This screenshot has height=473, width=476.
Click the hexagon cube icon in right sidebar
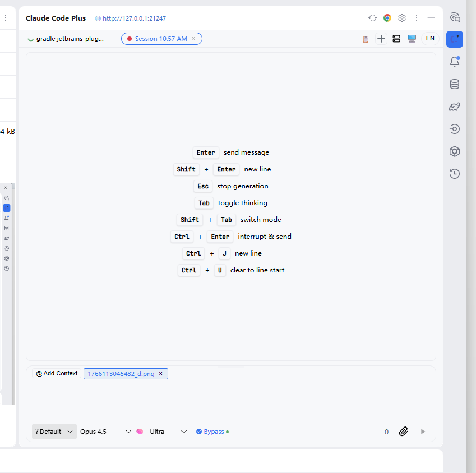[x=455, y=151]
